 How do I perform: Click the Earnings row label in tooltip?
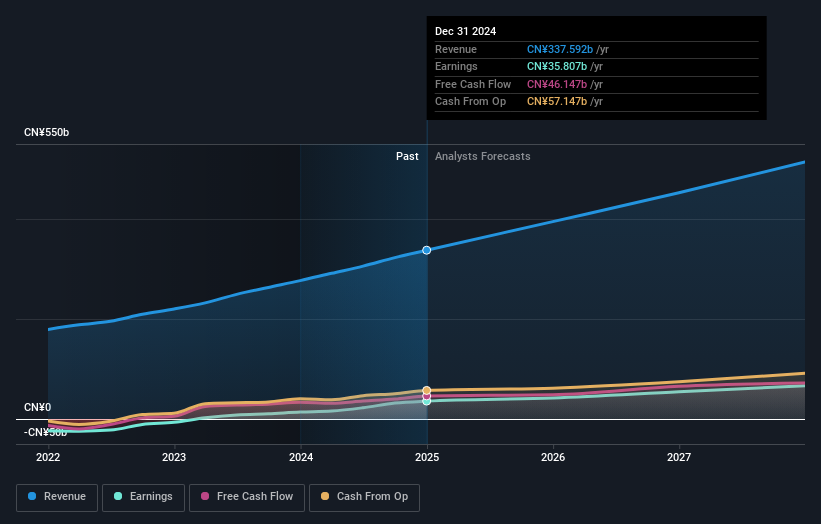[456, 66]
